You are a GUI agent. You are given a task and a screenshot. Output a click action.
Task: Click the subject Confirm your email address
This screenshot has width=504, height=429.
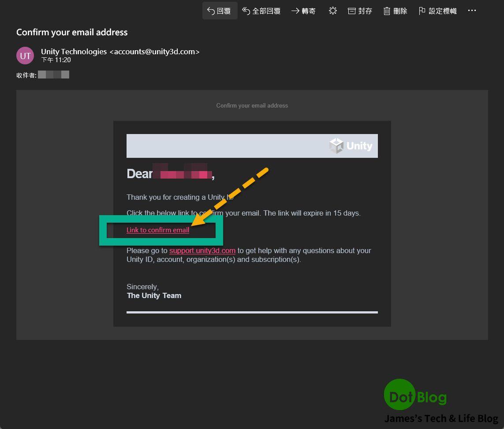click(71, 32)
